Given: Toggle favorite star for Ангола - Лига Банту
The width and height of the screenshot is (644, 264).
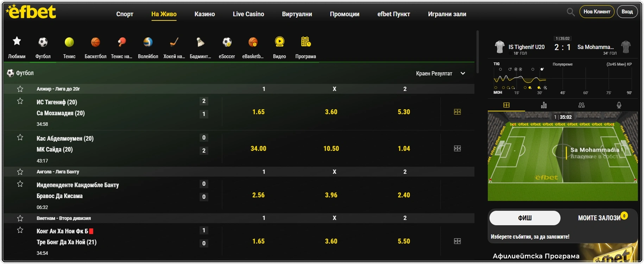Looking at the screenshot, I should (x=20, y=172).
